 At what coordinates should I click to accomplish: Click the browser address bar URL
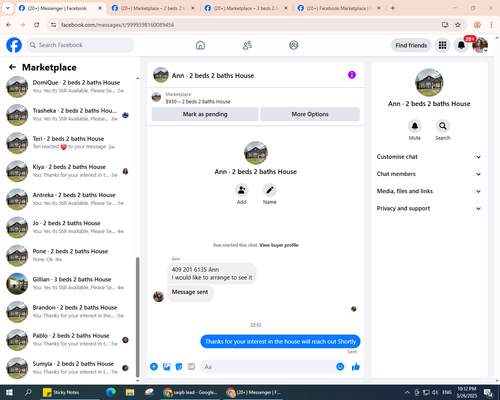pos(117,25)
